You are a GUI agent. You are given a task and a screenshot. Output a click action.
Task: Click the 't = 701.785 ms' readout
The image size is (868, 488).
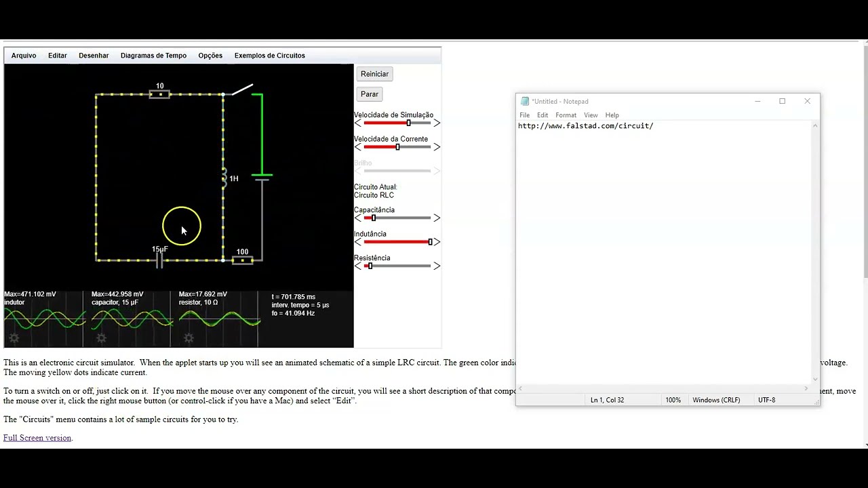click(294, 297)
